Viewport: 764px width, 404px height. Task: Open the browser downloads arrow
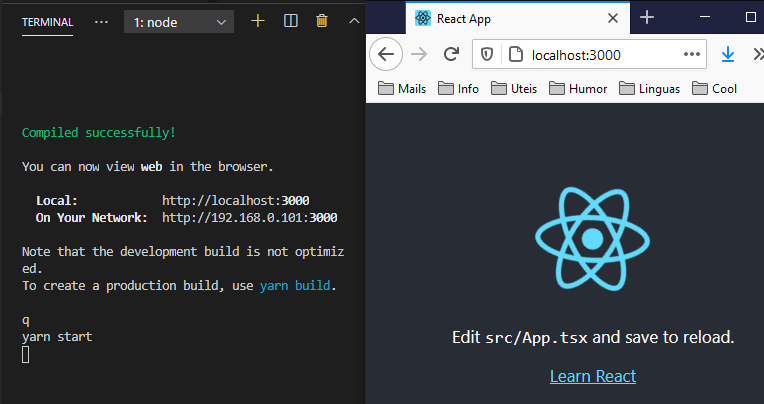pyautogui.click(x=727, y=55)
